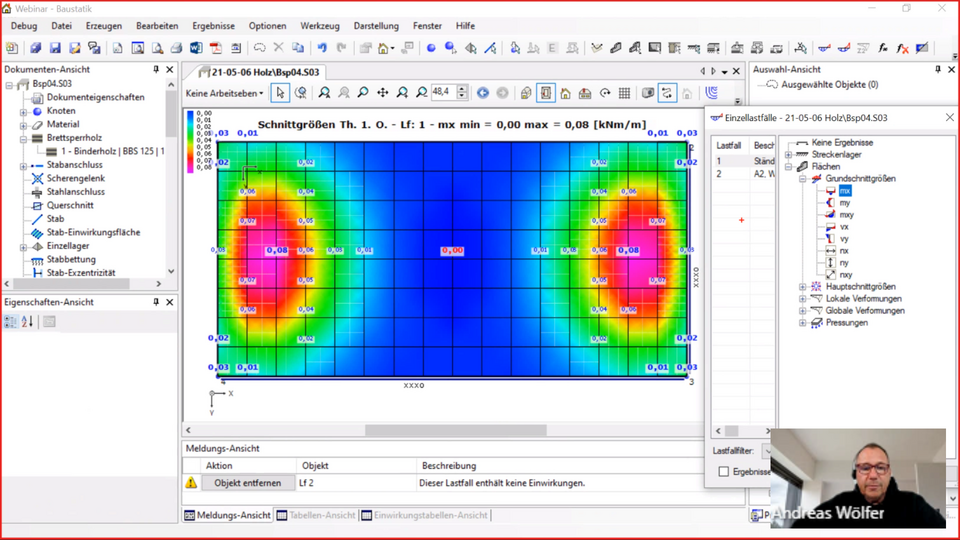Open the Ergebnisse menu

click(x=213, y=26)
